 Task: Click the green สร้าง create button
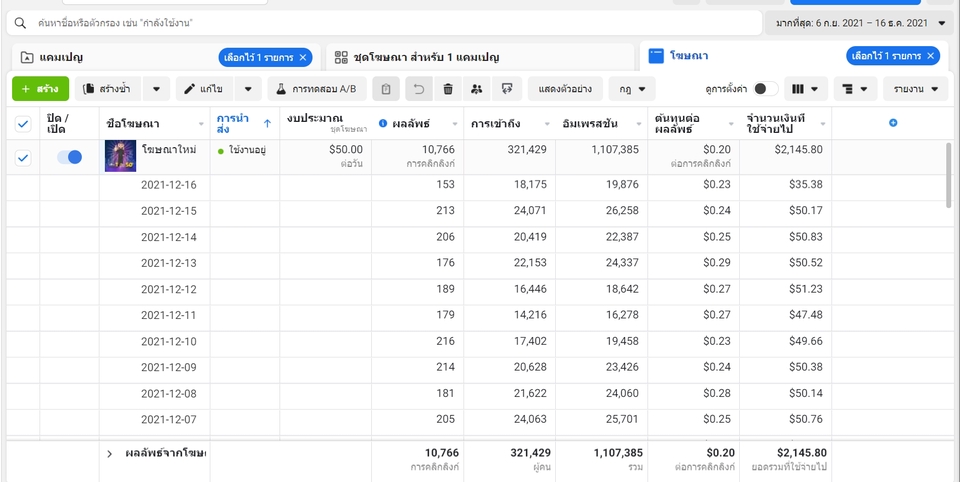(x=40, y=89)
